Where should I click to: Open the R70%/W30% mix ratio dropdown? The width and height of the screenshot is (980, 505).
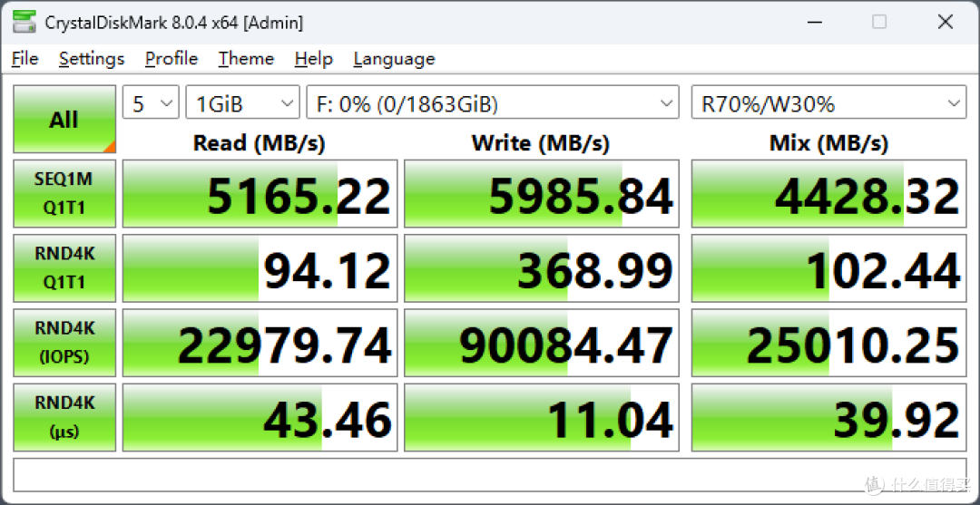[828, 102]
